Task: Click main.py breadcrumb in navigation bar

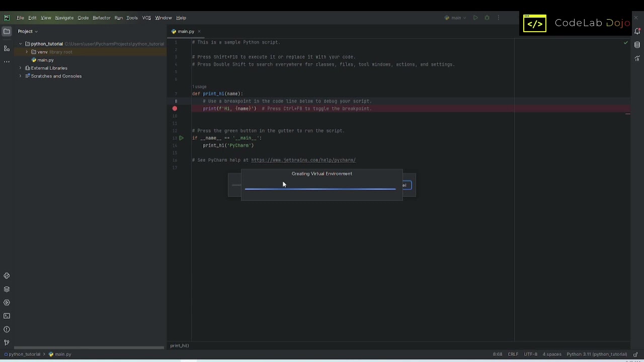Action: point(60,354)
